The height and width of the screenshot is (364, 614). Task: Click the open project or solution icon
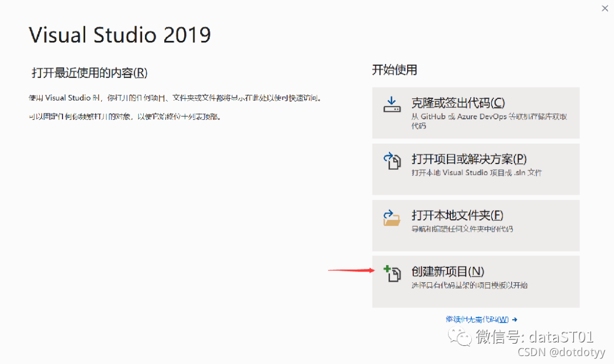pyautogui.click(x=392, y=161)
